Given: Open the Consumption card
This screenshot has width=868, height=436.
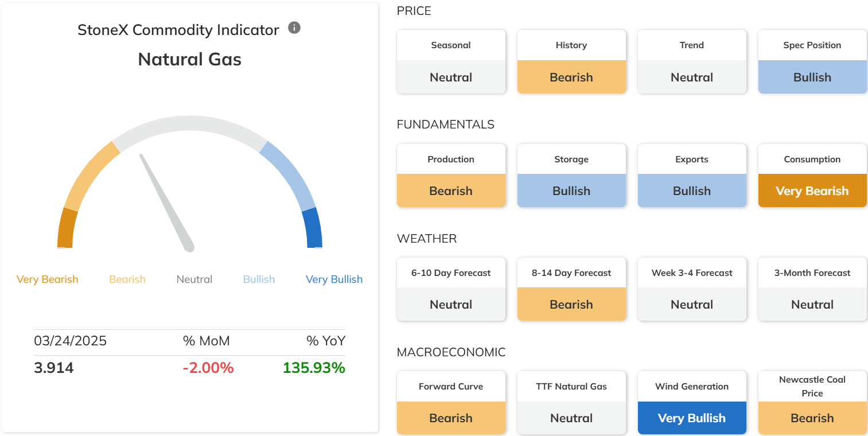Looking at the screenshot, I should [812, 176].
